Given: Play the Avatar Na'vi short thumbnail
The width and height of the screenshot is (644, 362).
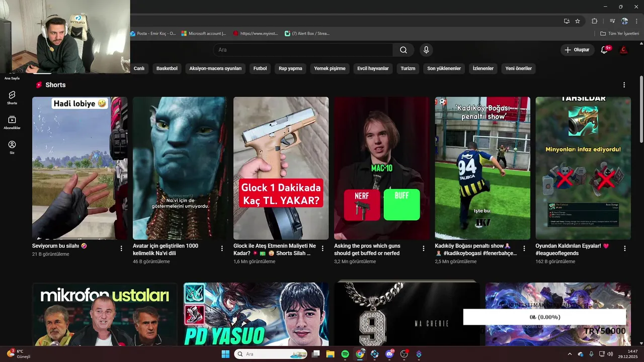Looking at the screenshot, I should click(180, 168).
